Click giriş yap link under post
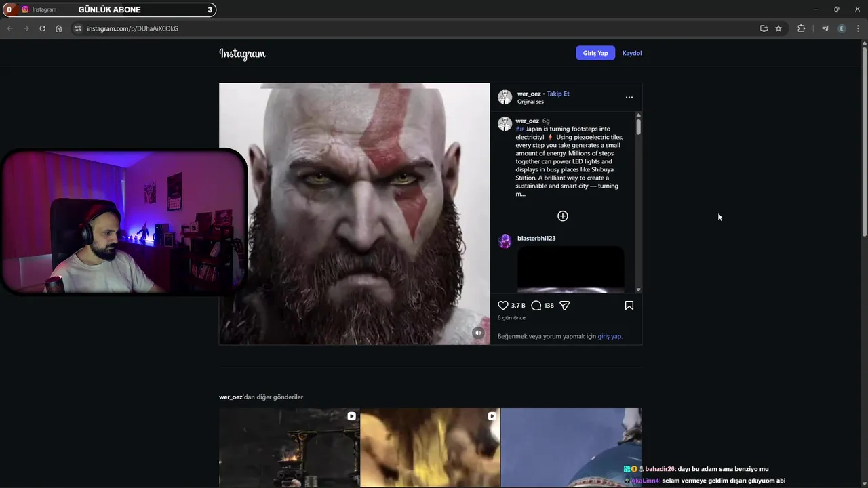Screen dimensions: 868x488 609,336
